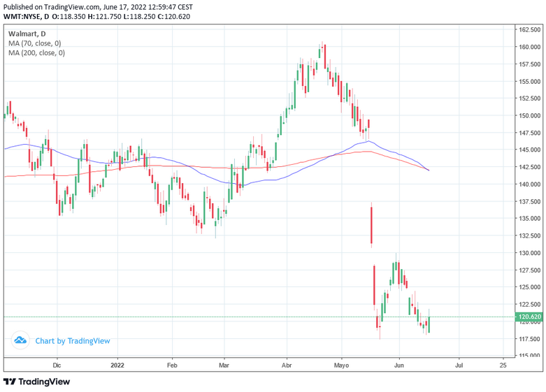Click the 'Mar' date axis label
Viewport: 546px width, 392px height.
[224, 365]
